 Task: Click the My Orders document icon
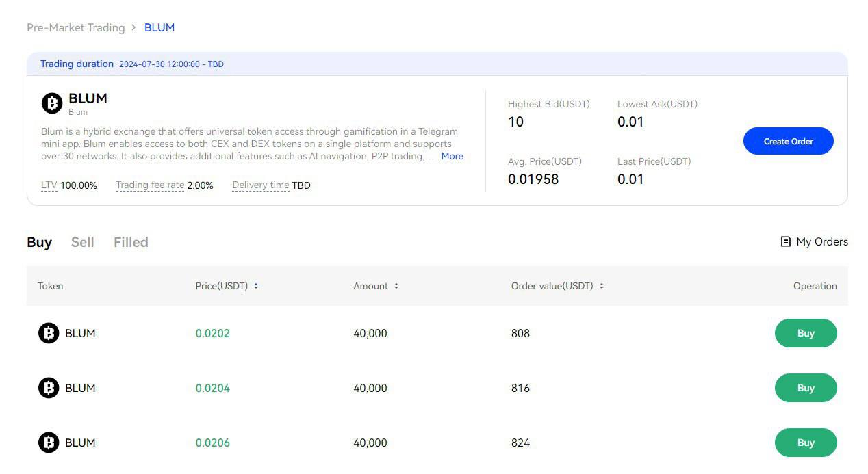(x=785, y=241)
